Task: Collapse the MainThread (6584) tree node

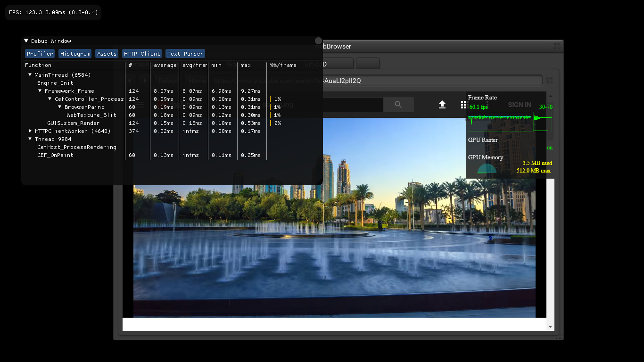Action: (30, 75)
